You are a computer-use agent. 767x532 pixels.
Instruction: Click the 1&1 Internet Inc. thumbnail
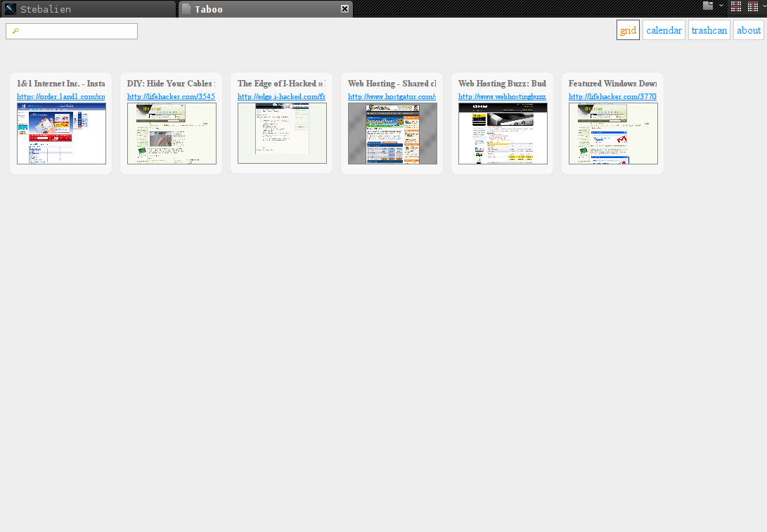coord(61,134)
